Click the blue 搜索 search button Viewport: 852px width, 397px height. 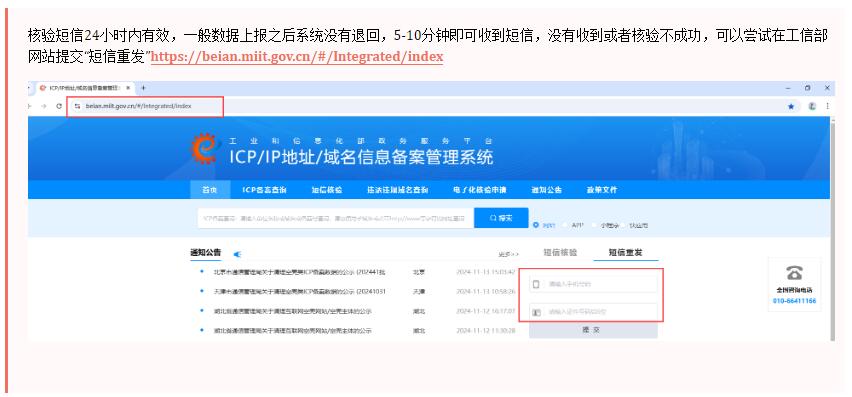[501, 218]
